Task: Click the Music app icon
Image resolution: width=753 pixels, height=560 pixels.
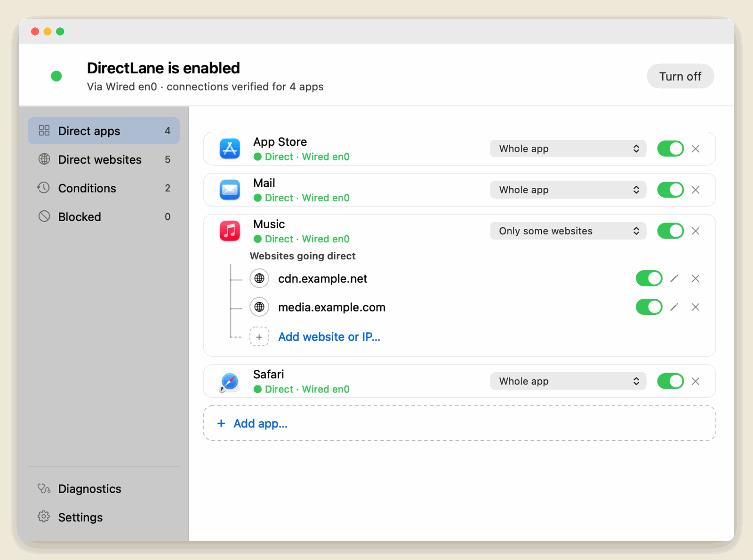Action: click(x=230, y=231)
